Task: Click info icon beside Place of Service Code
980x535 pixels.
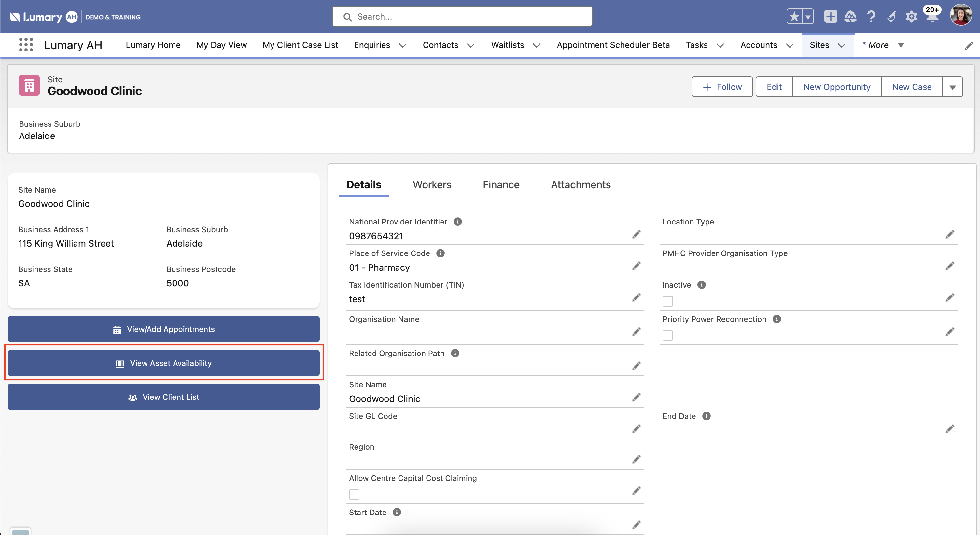Action: [x=440, y=253]
